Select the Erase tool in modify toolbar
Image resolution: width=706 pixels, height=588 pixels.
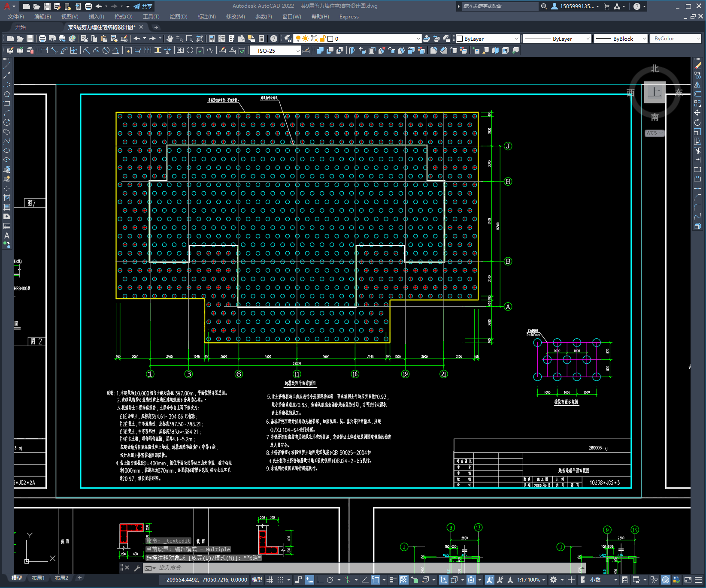[697, 66]
